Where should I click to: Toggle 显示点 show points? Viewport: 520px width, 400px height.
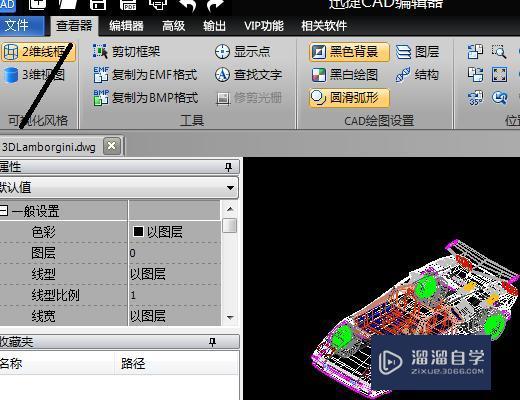pos(243,52)
